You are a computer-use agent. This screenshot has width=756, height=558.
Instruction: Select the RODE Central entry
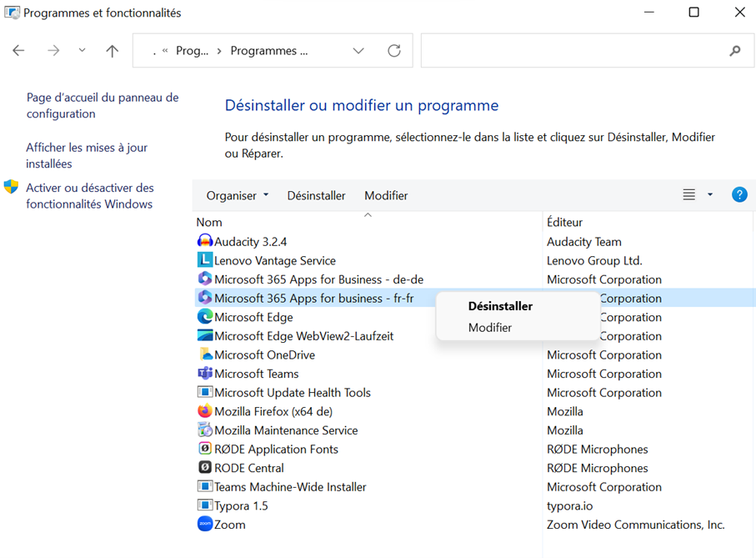[x=248, y=467]
